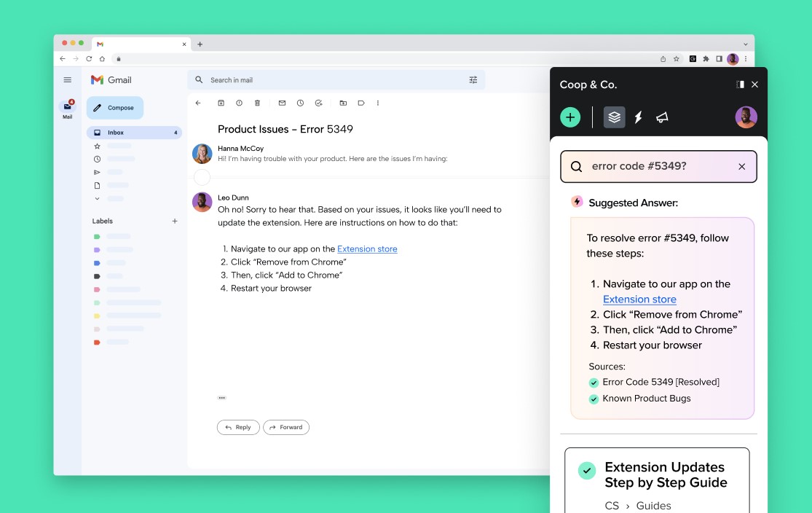Screen dimensions: 812x513
Task: Open the black G extension icon
Action: [x=693, y=58]
